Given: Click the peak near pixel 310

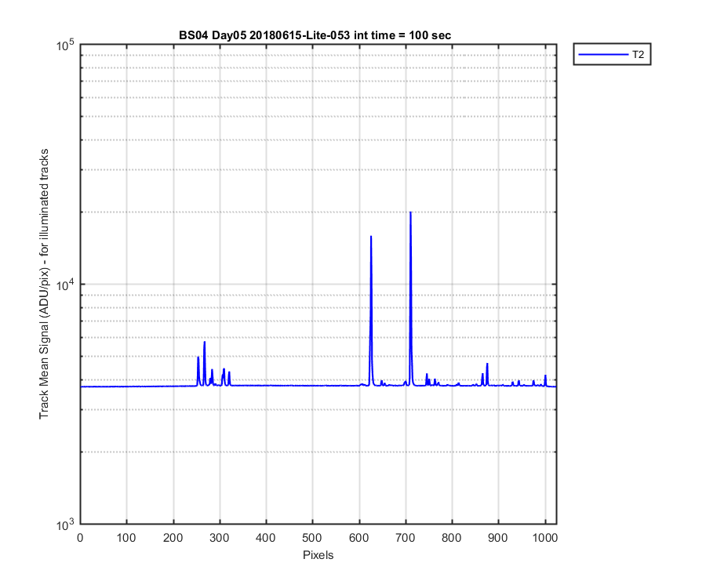Looking at the screenshot, I should click(224, 370).
